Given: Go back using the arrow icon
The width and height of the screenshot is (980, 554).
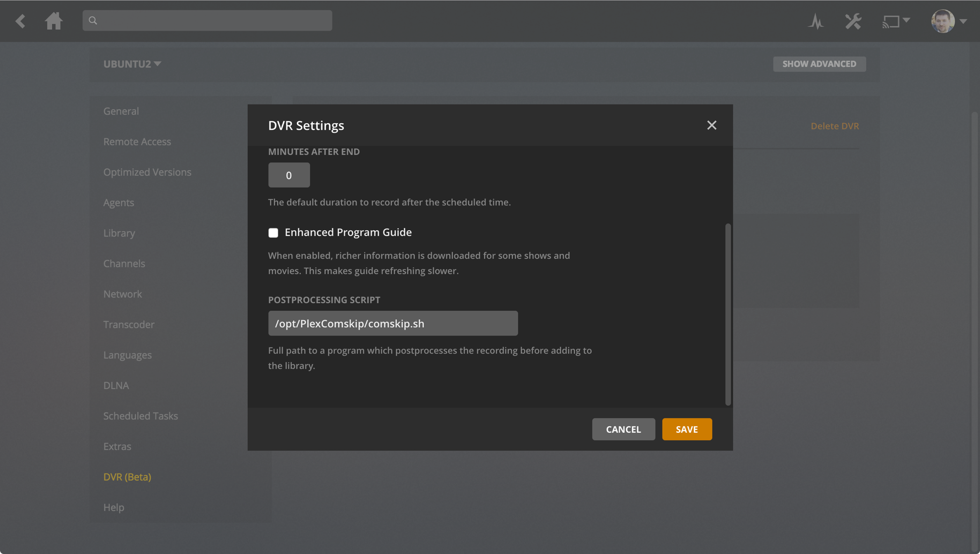Looking at the screenshot, I should [x=20, y=21].
